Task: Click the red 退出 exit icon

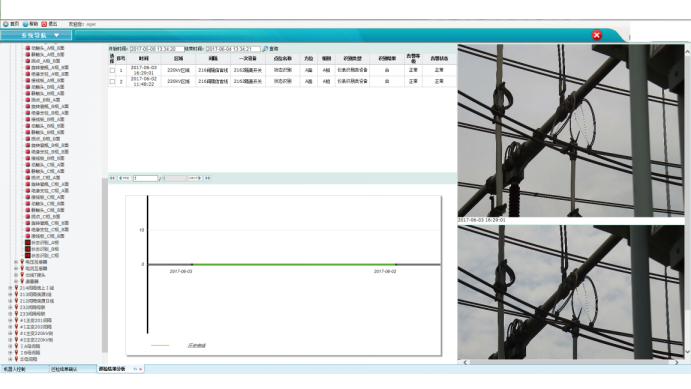Action: coord(44,24)
